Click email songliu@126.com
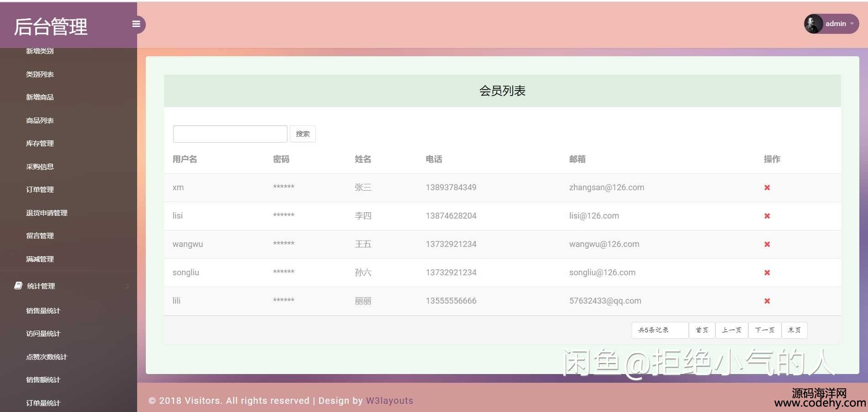 click(602, 273)
